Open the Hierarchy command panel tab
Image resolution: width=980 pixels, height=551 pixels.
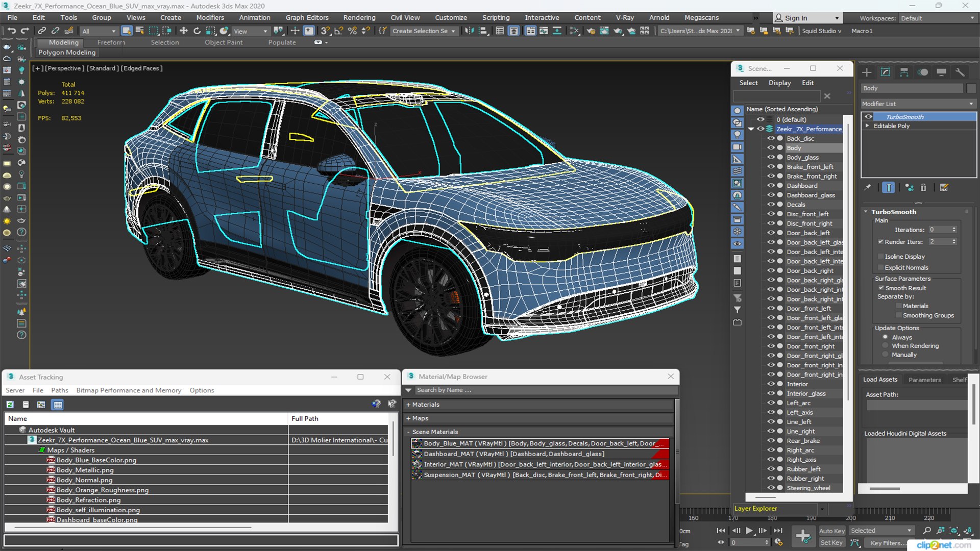[904, 72]
